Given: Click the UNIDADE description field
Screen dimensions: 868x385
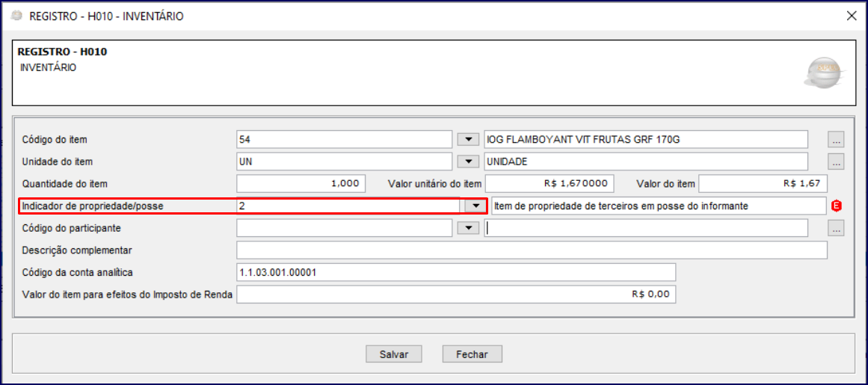Looking at the screenshot, I should click(x=645, y=161).
